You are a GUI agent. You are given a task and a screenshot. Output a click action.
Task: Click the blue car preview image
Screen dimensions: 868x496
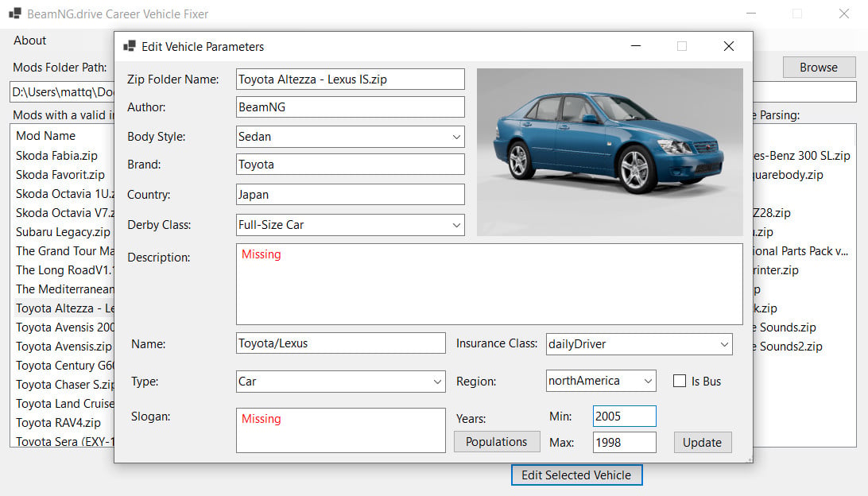coord(610,153)
